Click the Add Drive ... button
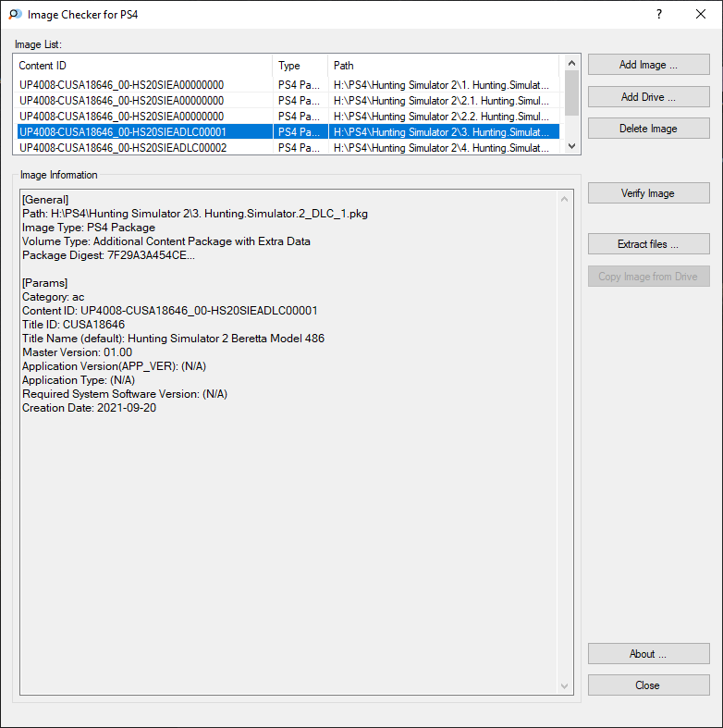 coord(648,96)
